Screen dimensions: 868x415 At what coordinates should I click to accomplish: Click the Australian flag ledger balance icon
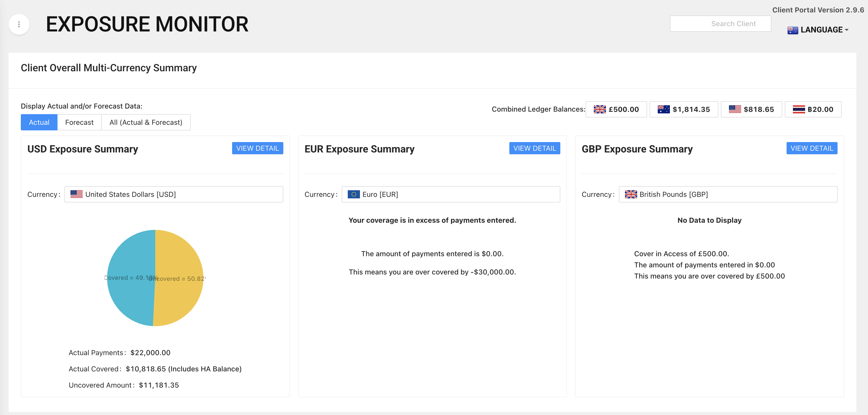point(664,110)
